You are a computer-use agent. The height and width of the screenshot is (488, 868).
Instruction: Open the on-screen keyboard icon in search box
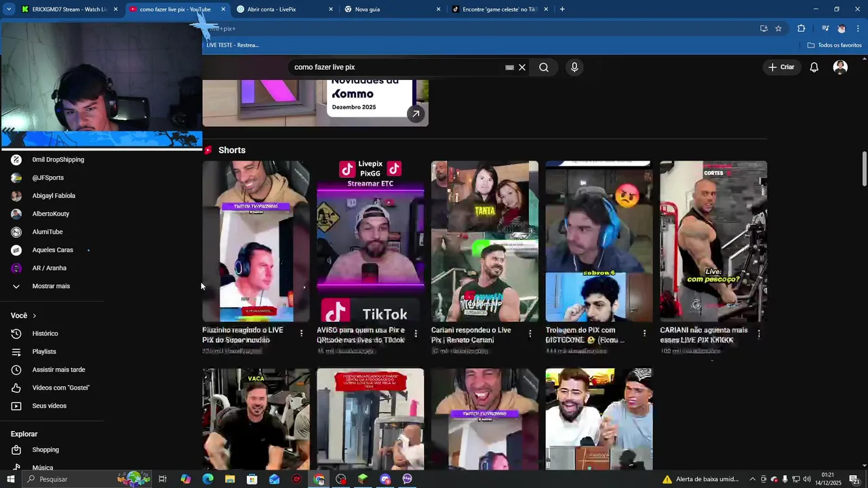coord(509,67)
